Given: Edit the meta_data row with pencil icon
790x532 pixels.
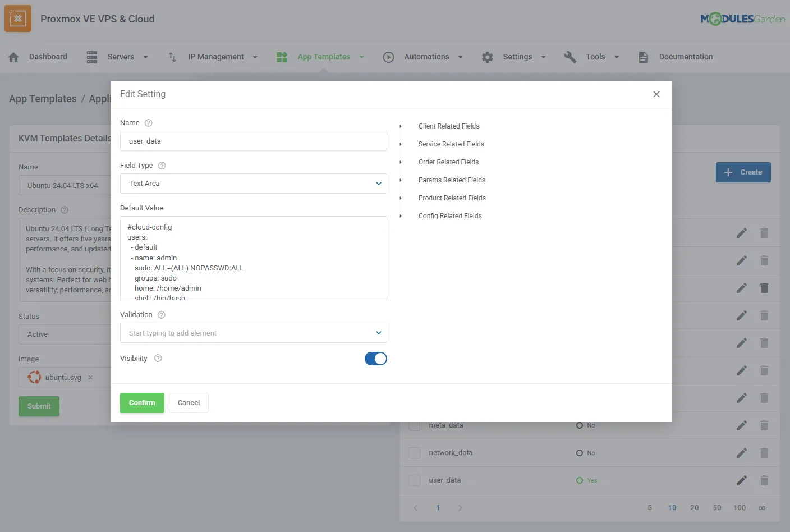Looking at the screenshot, I should pyautogui.click(x=742, y=425).
